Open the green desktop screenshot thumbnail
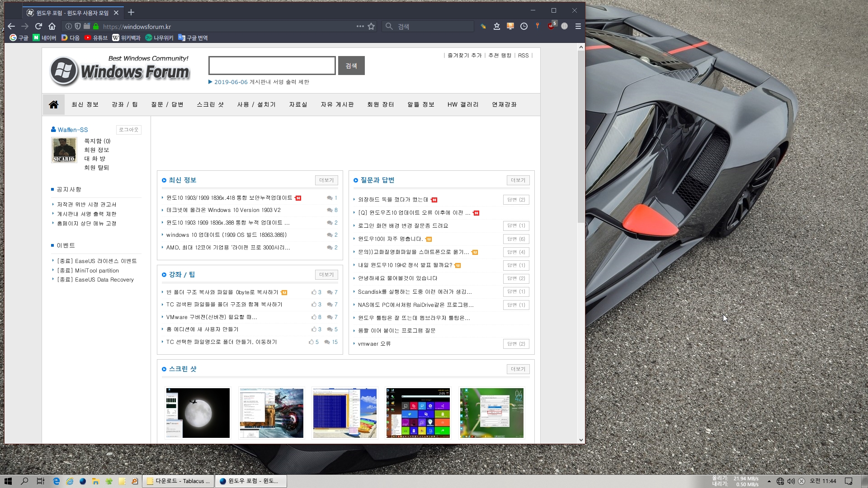This screenshot has width=868, height=488. click(x=491, y=413)
